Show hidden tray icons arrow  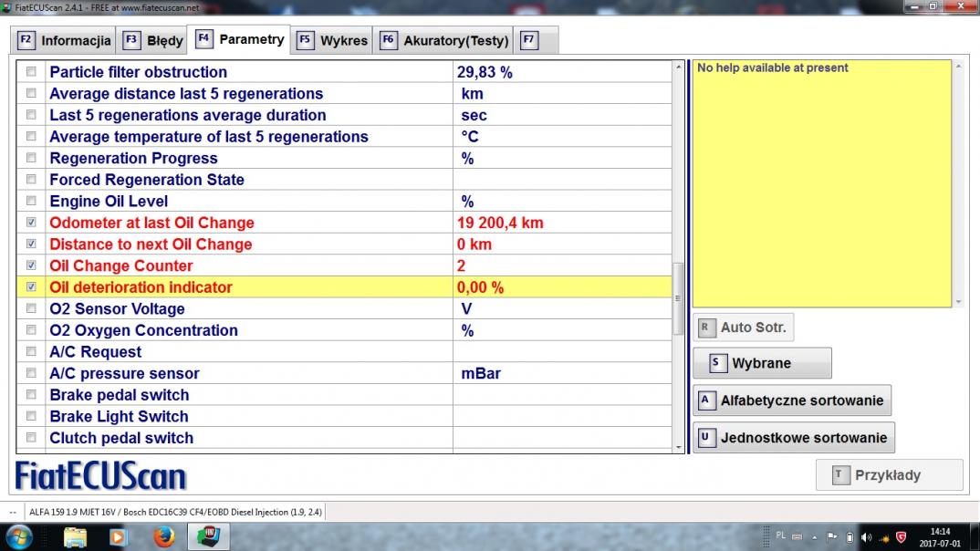pyautogui.click(x=814, y=537)
